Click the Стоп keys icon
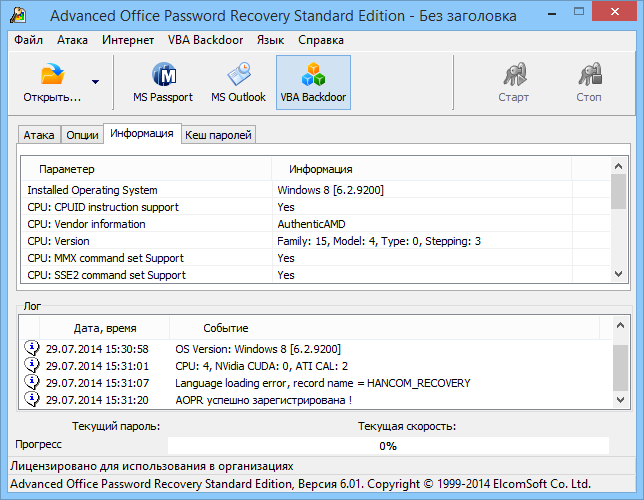 click(x=590, y=74)
